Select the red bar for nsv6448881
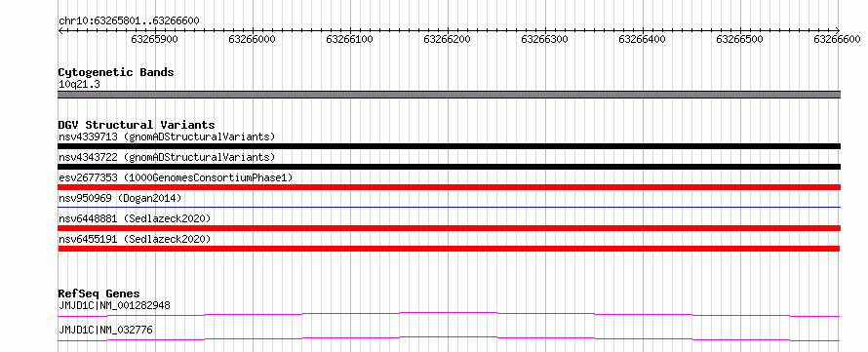 click(x=449, y=228)
